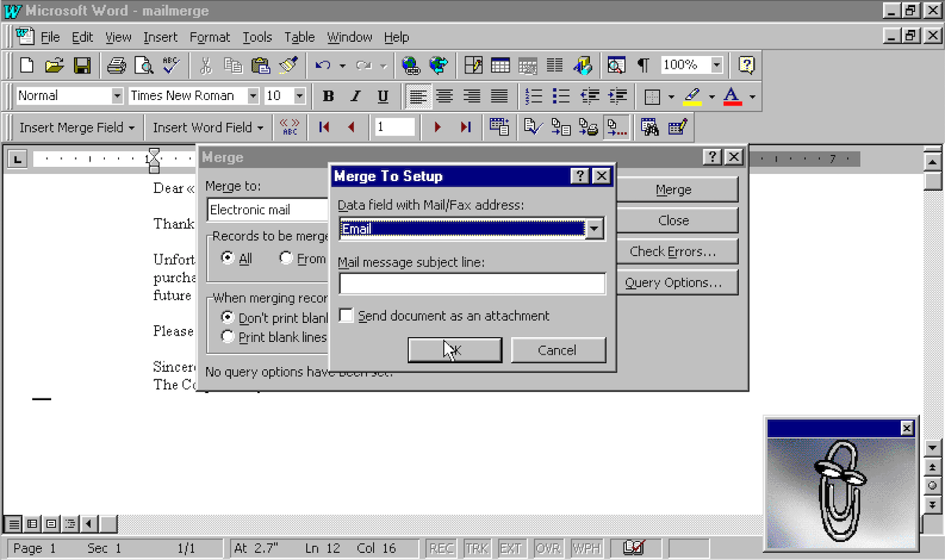The width and height of the screenshot is (945, 560).
Task: Select the All records radio button
Action: point(228,258)
